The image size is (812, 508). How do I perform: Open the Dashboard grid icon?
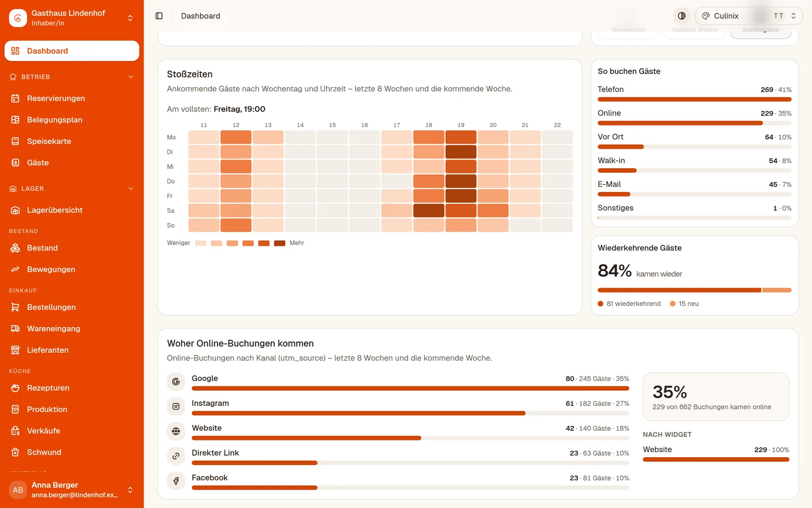tap(15, 51)
